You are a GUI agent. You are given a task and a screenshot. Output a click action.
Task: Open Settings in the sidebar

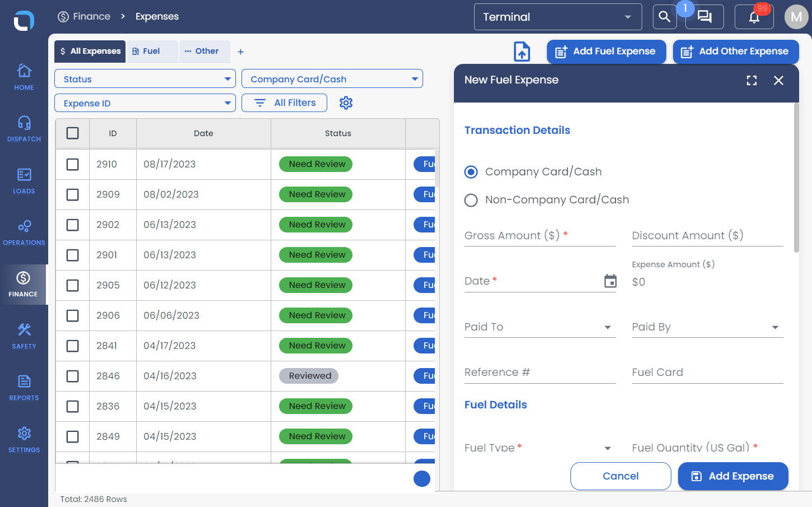click(24, 440)
